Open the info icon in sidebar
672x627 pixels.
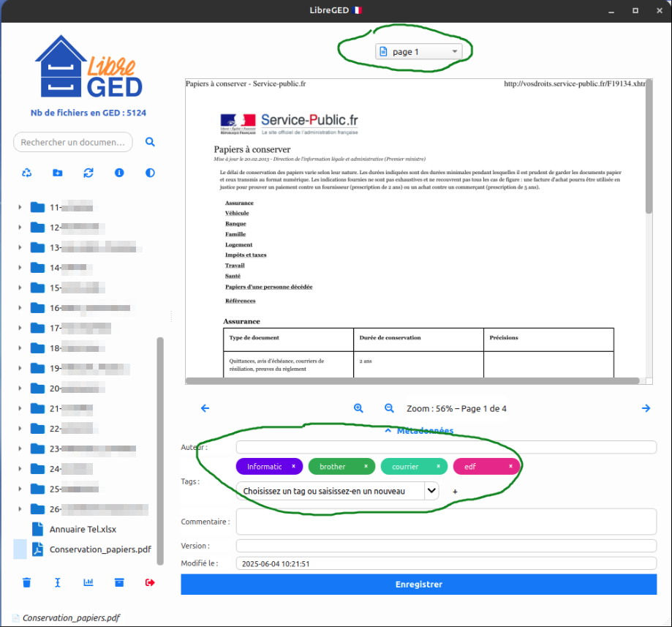click(119, 173)
